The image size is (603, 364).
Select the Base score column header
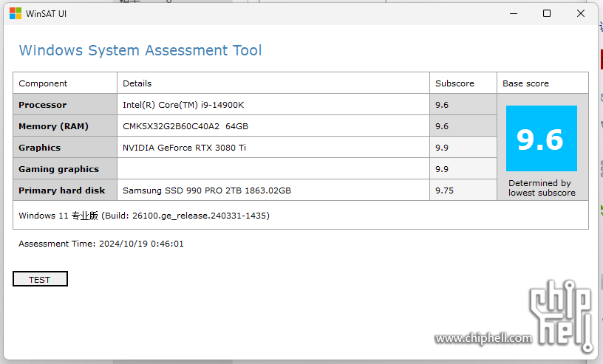[x=542, y=83]
